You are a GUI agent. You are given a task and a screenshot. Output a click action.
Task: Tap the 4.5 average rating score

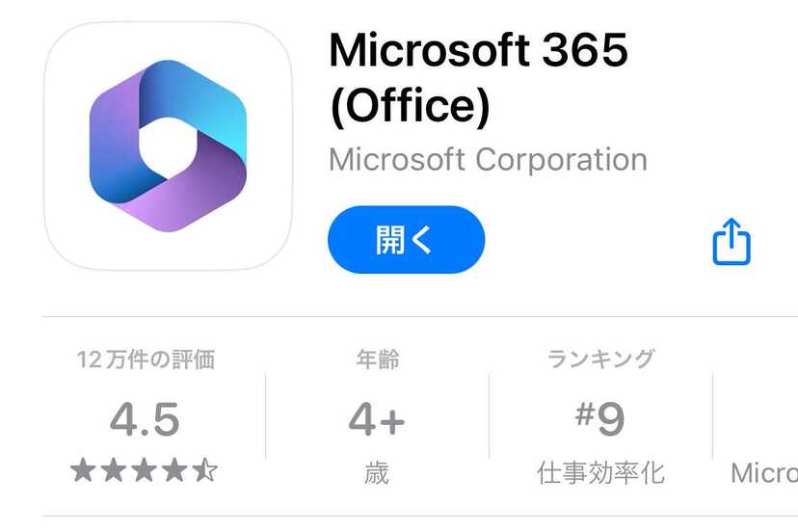point(145,419)
